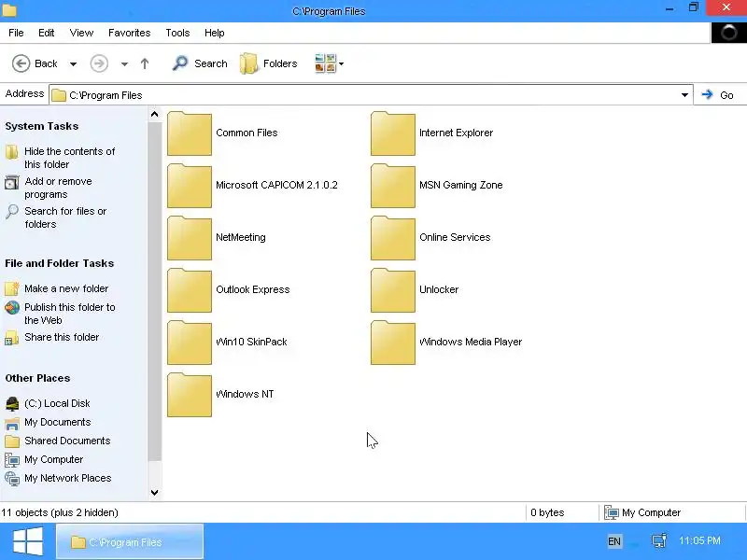Open the Tools menu

click(177, 33)
